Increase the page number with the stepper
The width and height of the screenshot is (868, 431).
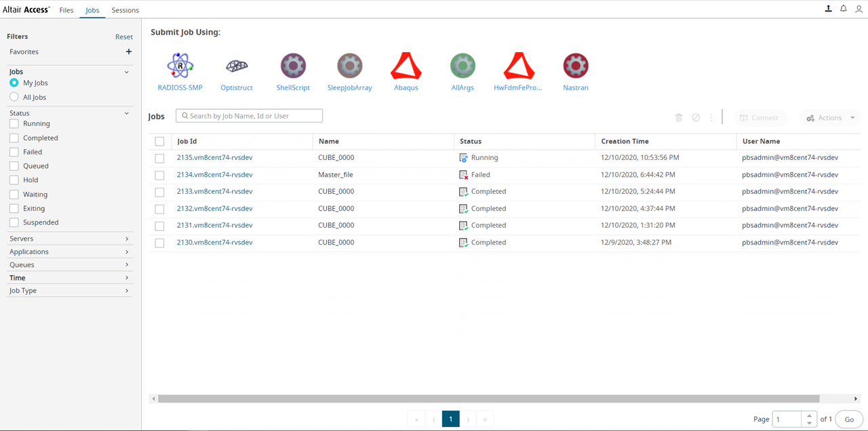pyautogui.click(x=810, y=415)
